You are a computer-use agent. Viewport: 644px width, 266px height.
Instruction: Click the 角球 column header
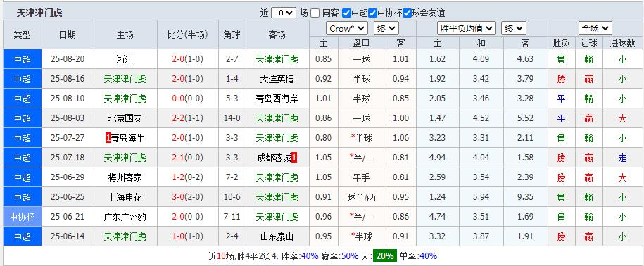[x=232, y=34]
